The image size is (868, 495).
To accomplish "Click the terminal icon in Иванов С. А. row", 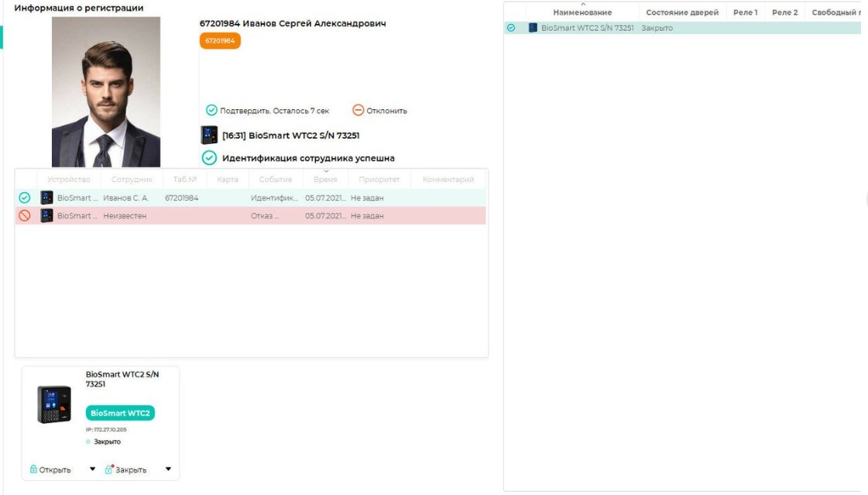I will (47, 198).
